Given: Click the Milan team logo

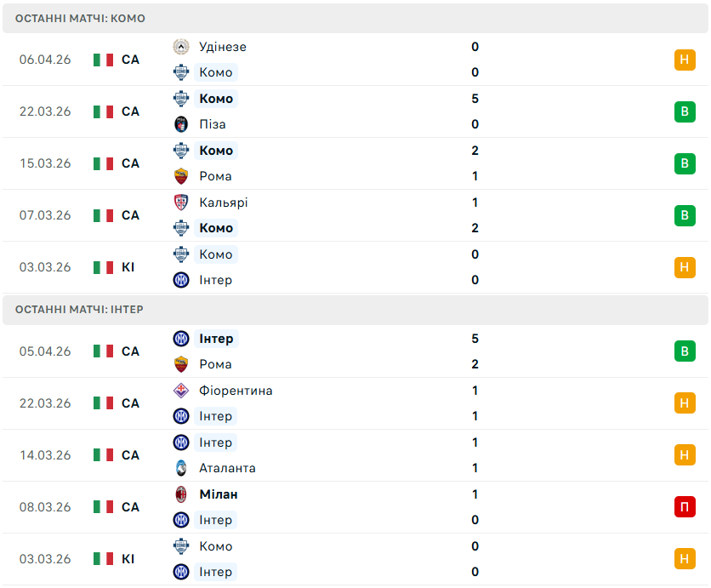Looking at the screenshot, I should (x=180, y=494).
